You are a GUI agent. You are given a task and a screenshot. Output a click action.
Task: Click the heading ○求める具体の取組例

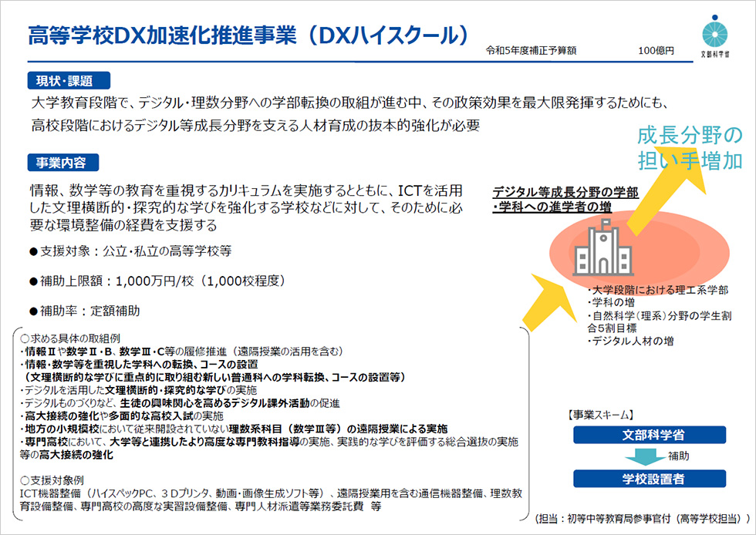(x=70, y=338)
